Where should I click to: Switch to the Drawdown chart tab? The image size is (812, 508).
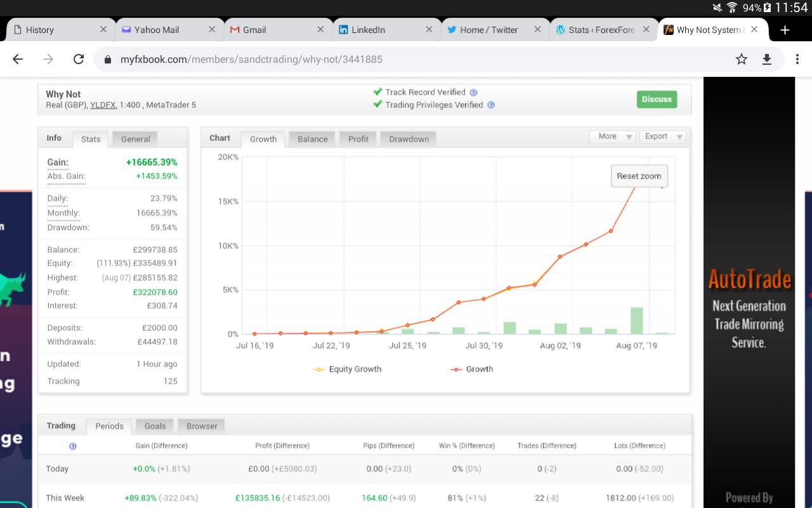tap(409, 139)
